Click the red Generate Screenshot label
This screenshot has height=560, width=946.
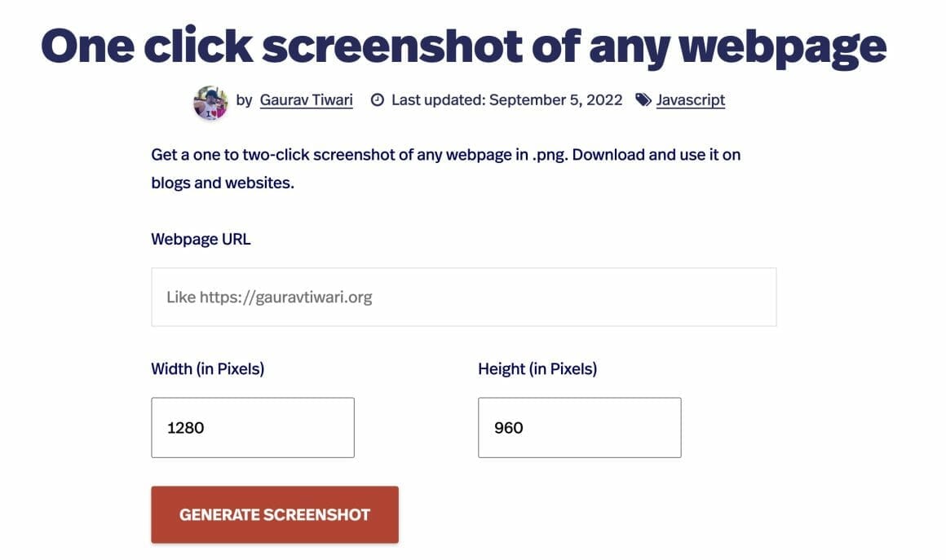[274, 514]
